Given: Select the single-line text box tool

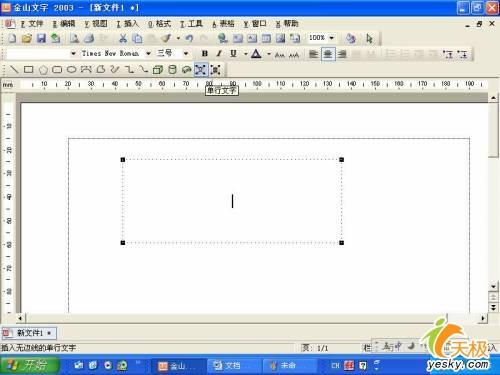Looking at the screenshot, I should pos(201,70).
